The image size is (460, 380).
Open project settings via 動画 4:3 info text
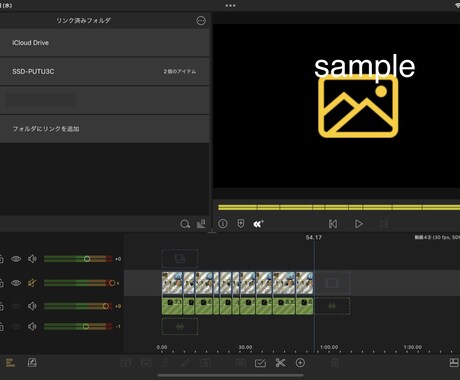pos(437,238)
